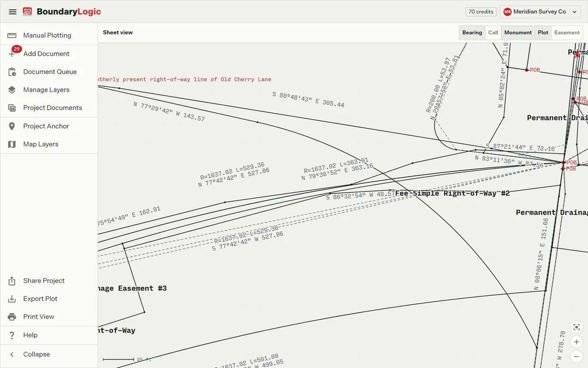This screenshot has width=588, height=368.
Task: Toggle the Bearing display option
Action: click(472, 33)
